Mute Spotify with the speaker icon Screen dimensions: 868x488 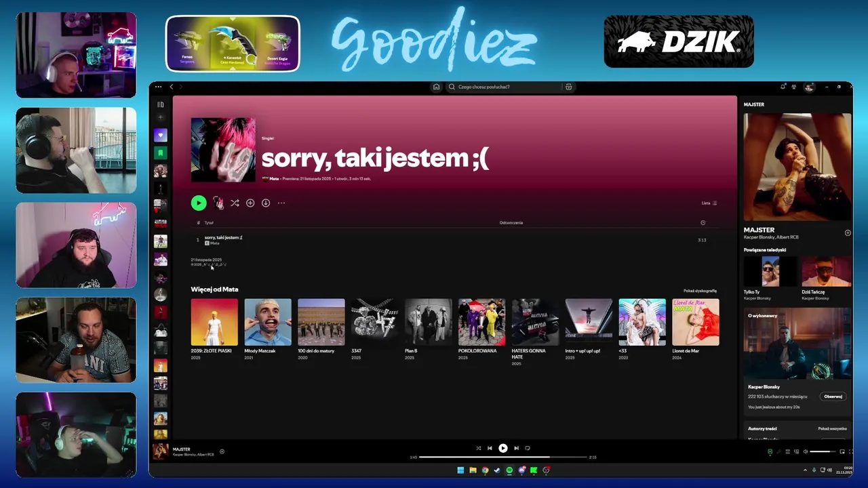(806, 451)
